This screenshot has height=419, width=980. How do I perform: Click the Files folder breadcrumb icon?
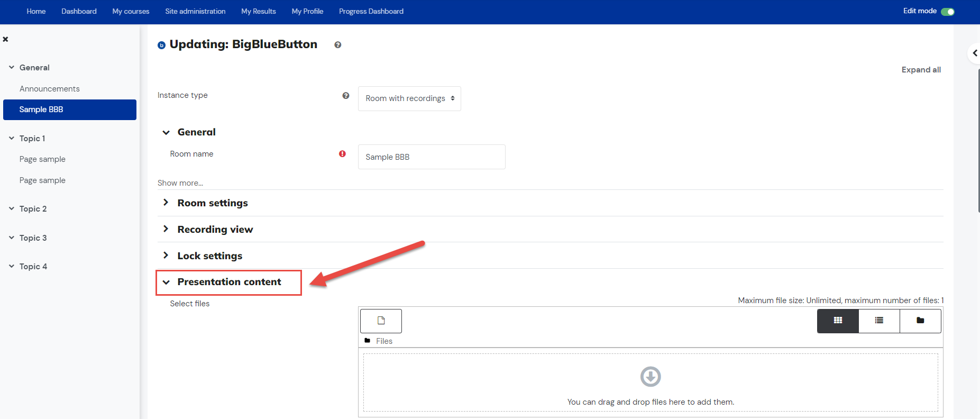pyautogui.click(x=368, y=341)
